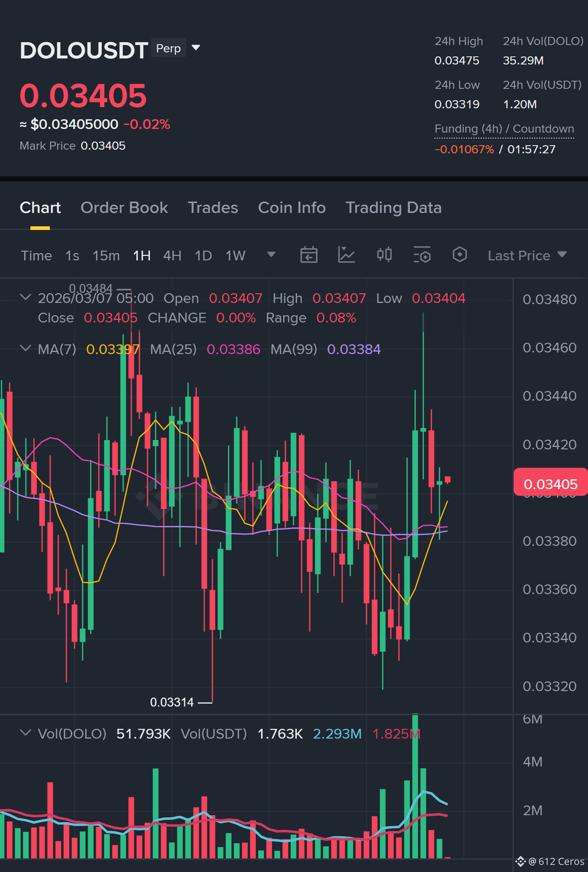Open the Last Price dropdown

[x=527, y=256]
